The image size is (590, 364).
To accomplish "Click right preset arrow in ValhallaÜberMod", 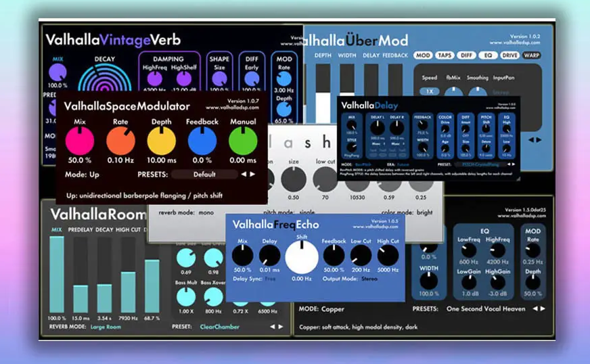I will point(539,139).
